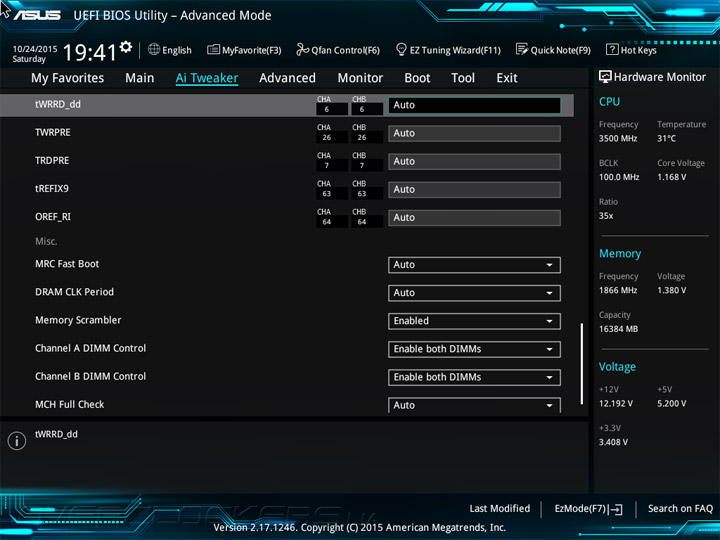Image resolution: width=720 pixels, height=540 pixels.
Task: Select the TWRPRE Auto input field
Action: [474, 133]
